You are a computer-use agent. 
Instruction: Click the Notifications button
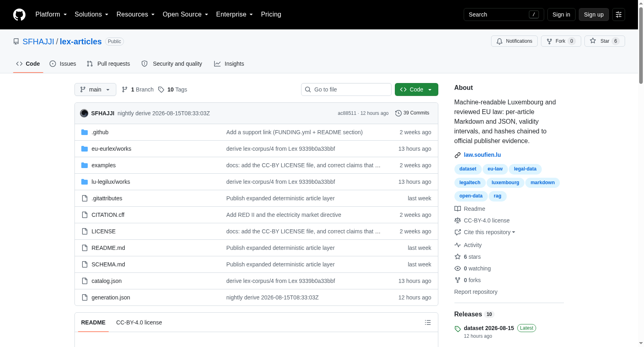[x=514, y=41]
